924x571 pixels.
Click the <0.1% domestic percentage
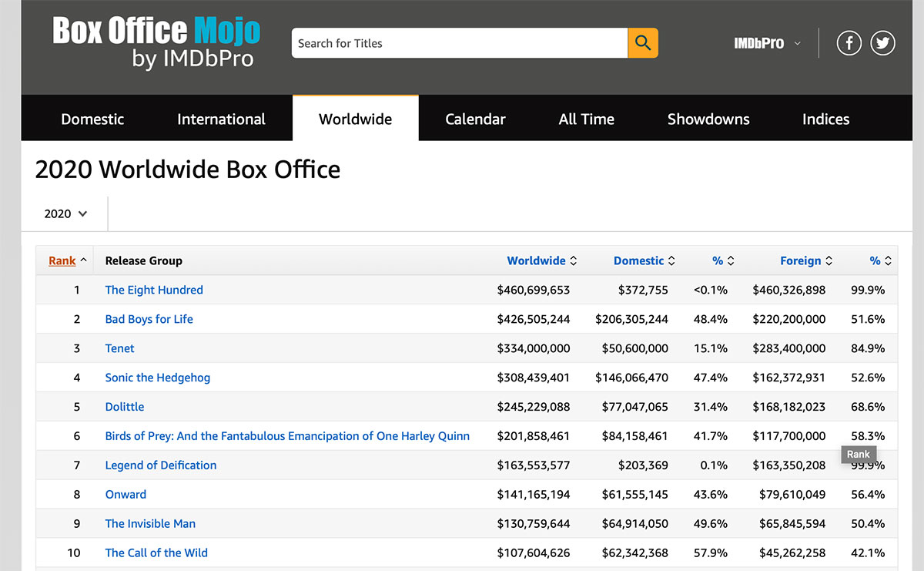click(711, 290)
